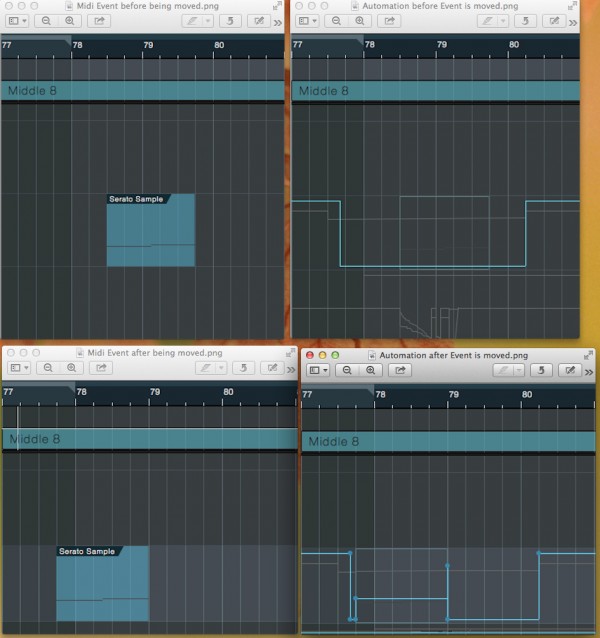Zoom out in Automation after Event is moved window
The height and width of the screenshot is (638, 600).
(347, 370)
